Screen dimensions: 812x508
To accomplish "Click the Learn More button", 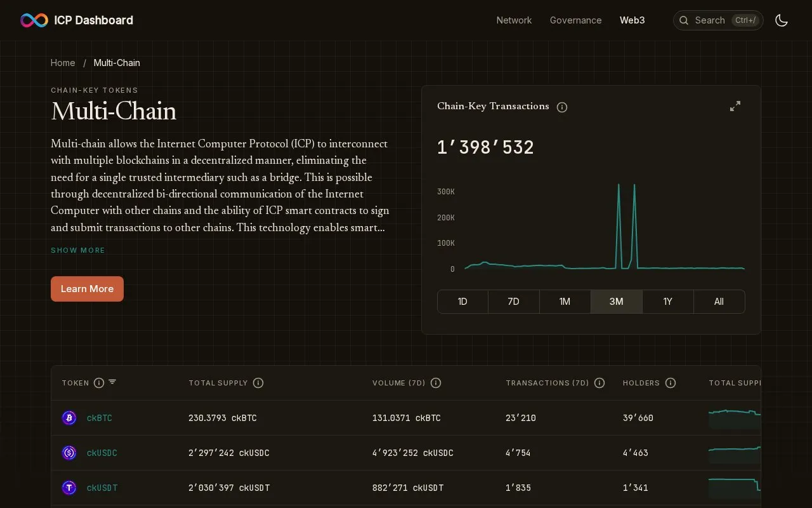I will pos(87,289).
